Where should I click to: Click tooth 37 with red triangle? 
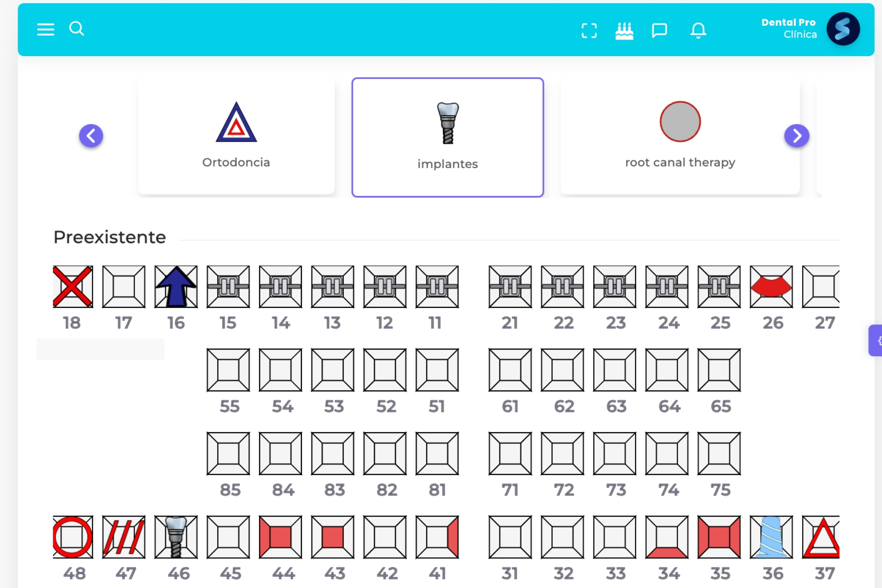pos(821,537)
